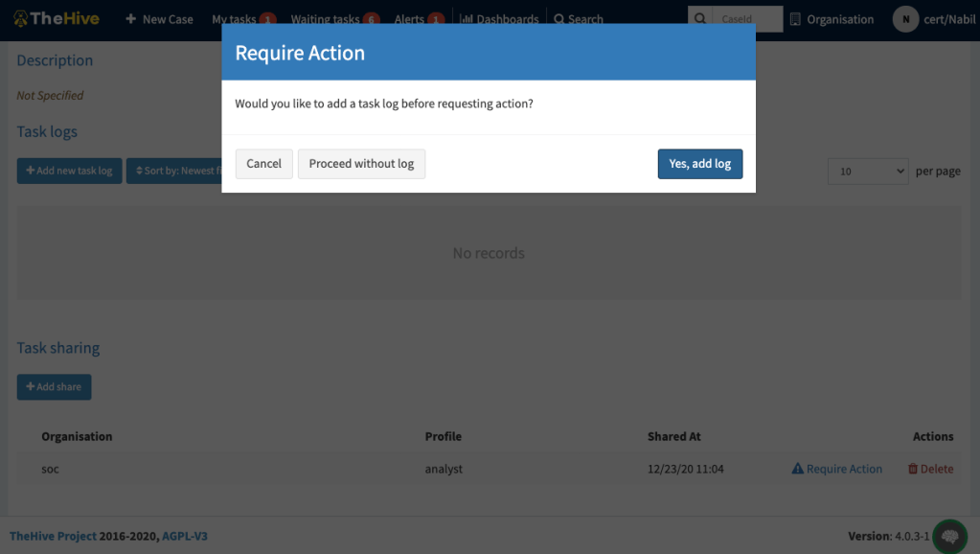Screen dimensions: 980x554
Task: Click the Add share button
Action: [54, 387]
